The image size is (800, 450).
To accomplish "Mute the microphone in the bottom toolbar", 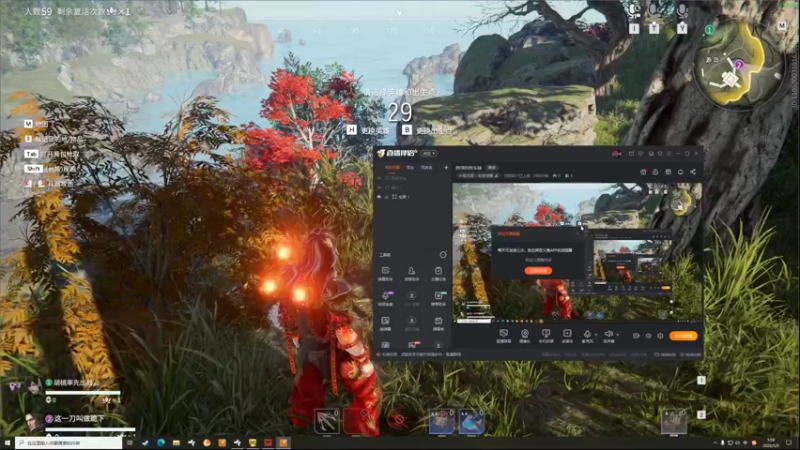I will [x=587, y=335].
